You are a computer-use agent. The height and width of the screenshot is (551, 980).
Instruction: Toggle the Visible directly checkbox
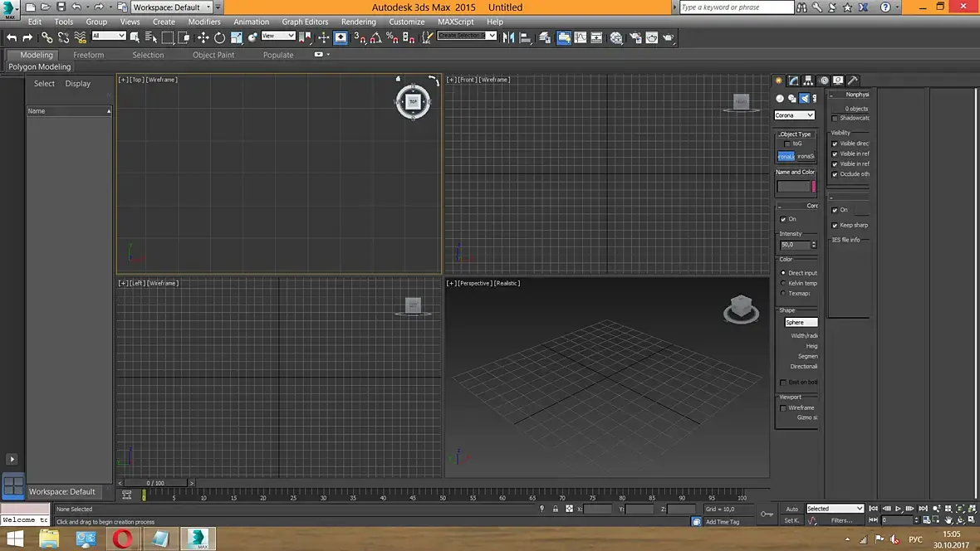tap(835, 144)
